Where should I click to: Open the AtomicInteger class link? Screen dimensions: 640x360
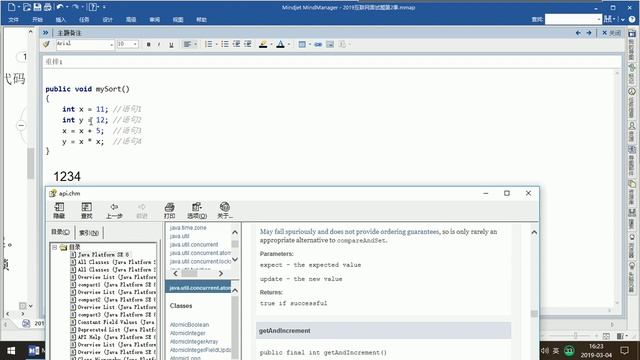coord(188,333)
